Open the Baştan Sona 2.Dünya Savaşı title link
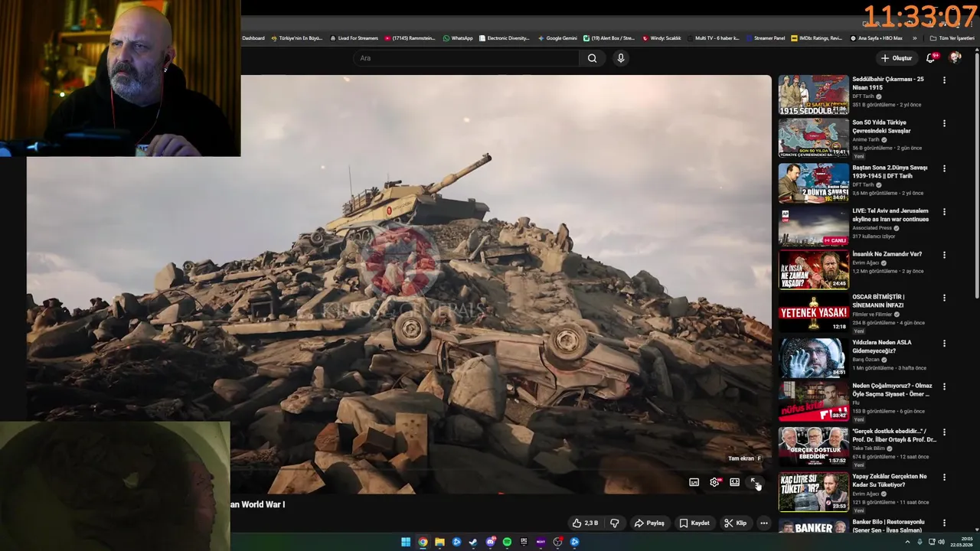980x551 pixels. tap(890, 171)
